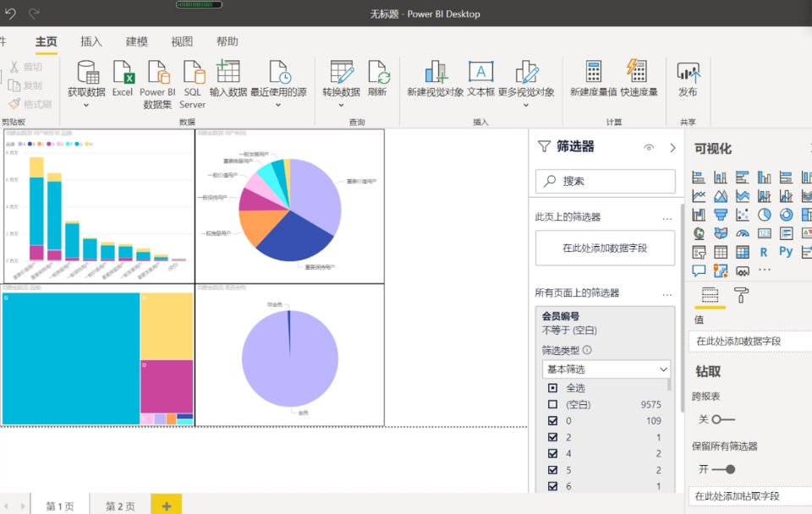Switch to the 插入 ribbon tab

(91, 41)
